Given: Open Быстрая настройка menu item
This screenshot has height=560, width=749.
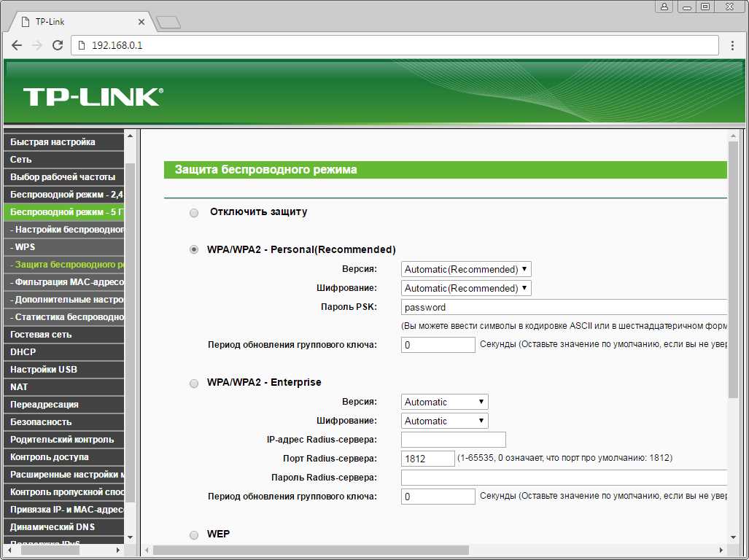Looking at the screenshot, I should (63, 142).
